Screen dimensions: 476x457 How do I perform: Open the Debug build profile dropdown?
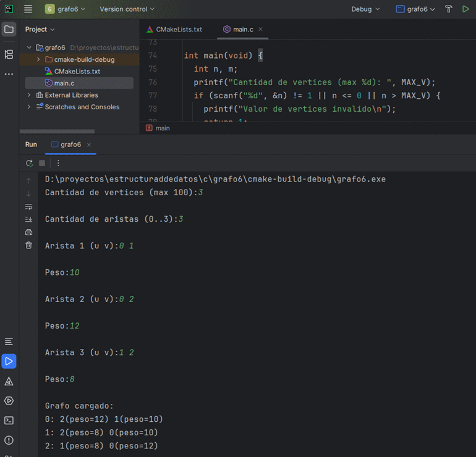point(365,9)
